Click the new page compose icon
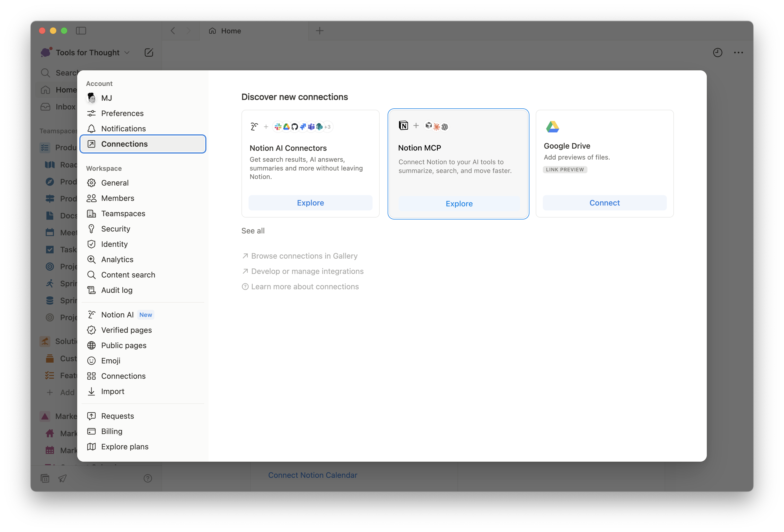Viewport: 784px width, 532px height. point(149,52)
